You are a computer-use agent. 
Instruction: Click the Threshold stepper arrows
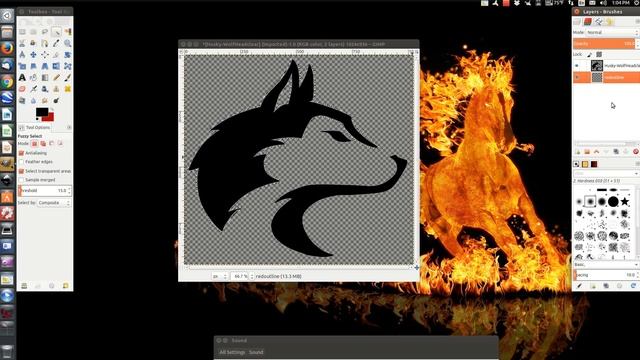[69, 191]
